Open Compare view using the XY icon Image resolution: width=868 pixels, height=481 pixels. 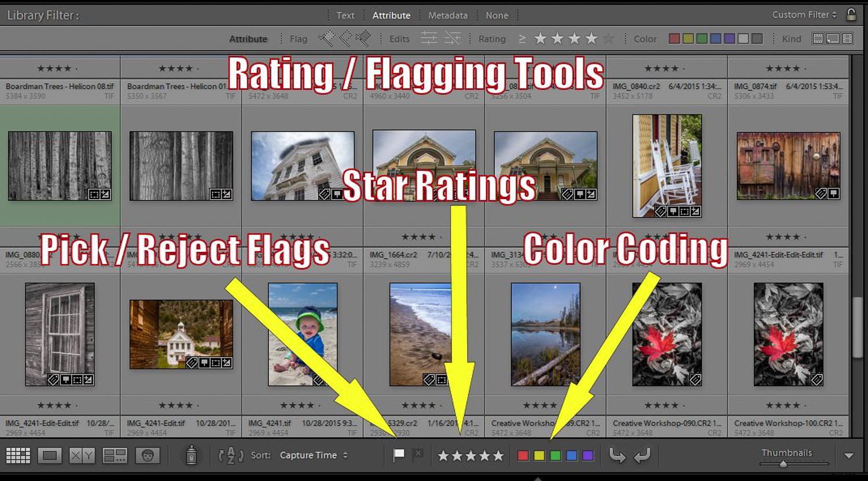(x=83, y=455)
